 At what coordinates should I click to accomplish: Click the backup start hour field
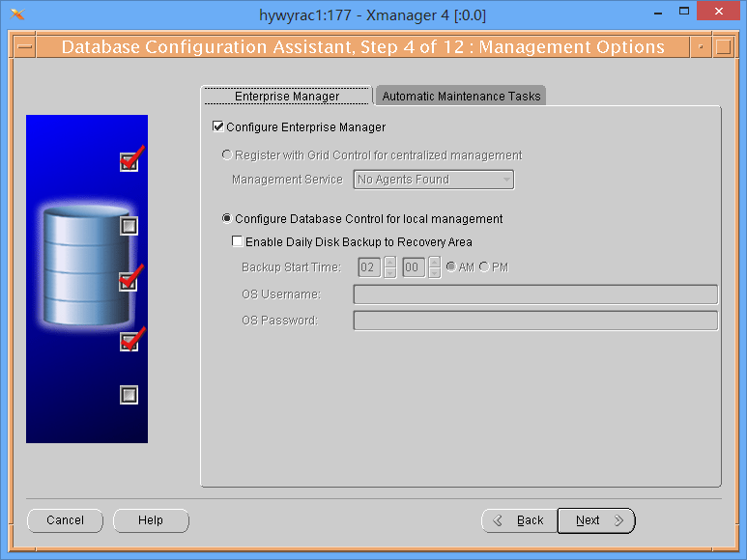click(x=369, y=266)
